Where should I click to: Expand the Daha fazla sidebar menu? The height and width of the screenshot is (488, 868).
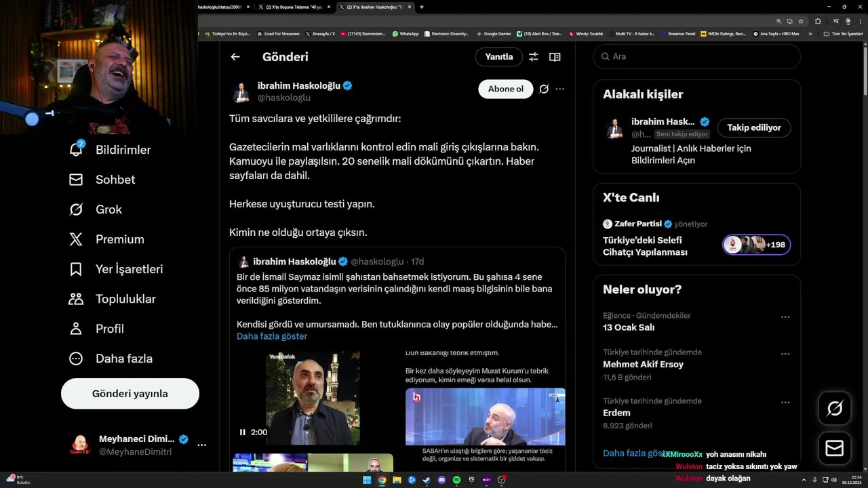pos(111,359)
